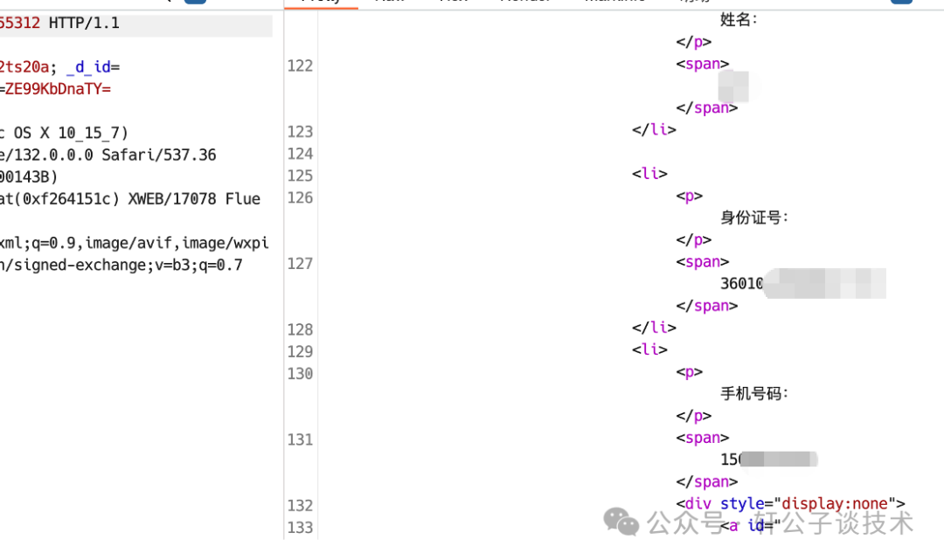Image resolution: width=944 pixels, height=560 pixels.
Task: Select the '手机号码:' label text
Action: tap(754, 394)
